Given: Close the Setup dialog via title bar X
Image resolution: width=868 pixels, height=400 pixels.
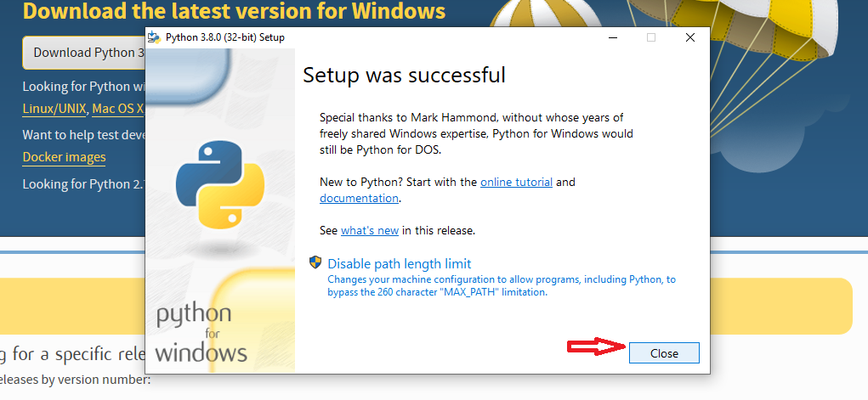Looking at the screenshot, I should click(689, 37).
